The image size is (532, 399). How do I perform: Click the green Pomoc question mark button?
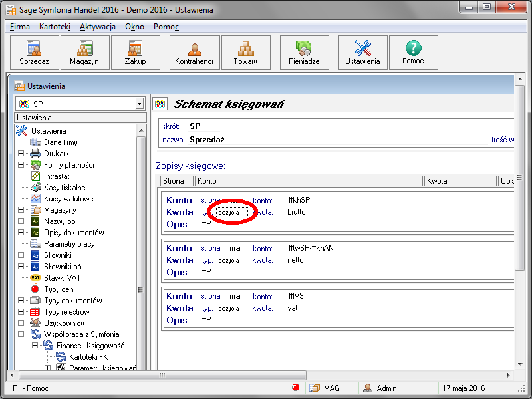413,53
